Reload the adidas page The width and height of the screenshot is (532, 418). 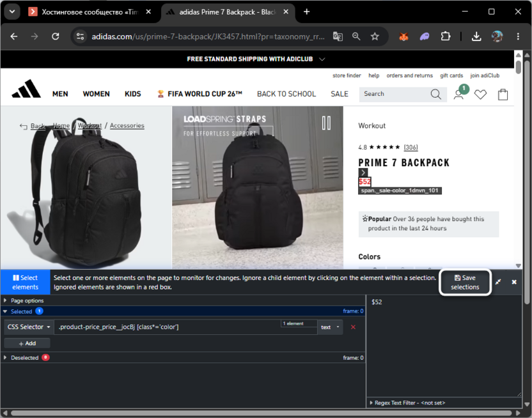pos(55,36)
